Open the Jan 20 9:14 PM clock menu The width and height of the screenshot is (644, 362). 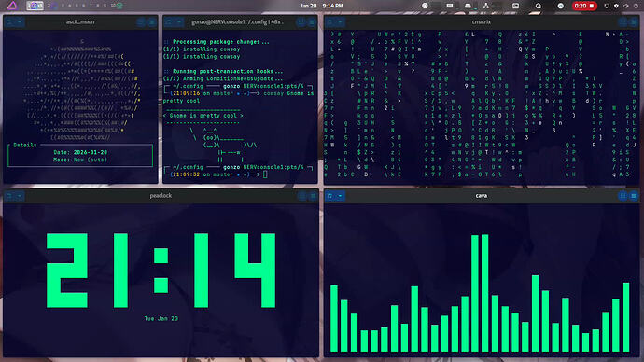[322, 6]
